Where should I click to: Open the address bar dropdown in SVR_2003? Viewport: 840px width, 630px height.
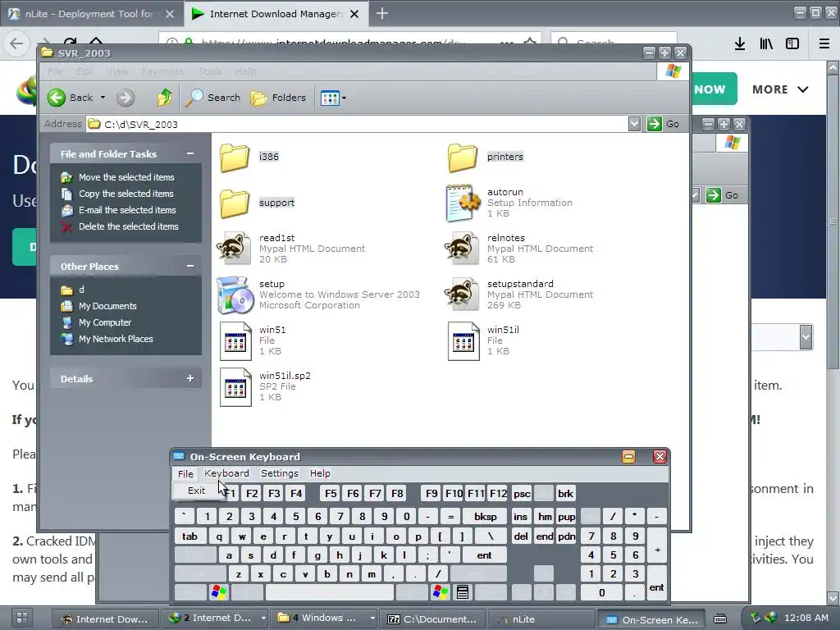click(x=634, y=125)
